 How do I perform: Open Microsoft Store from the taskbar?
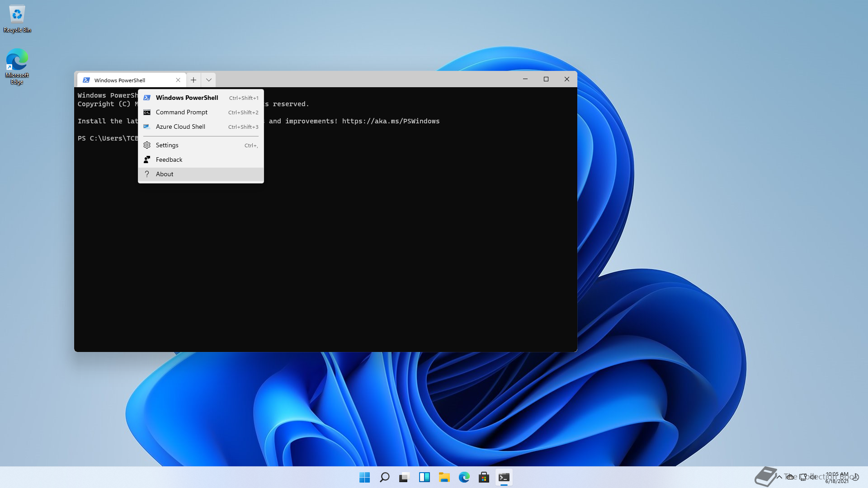[484, 477]
